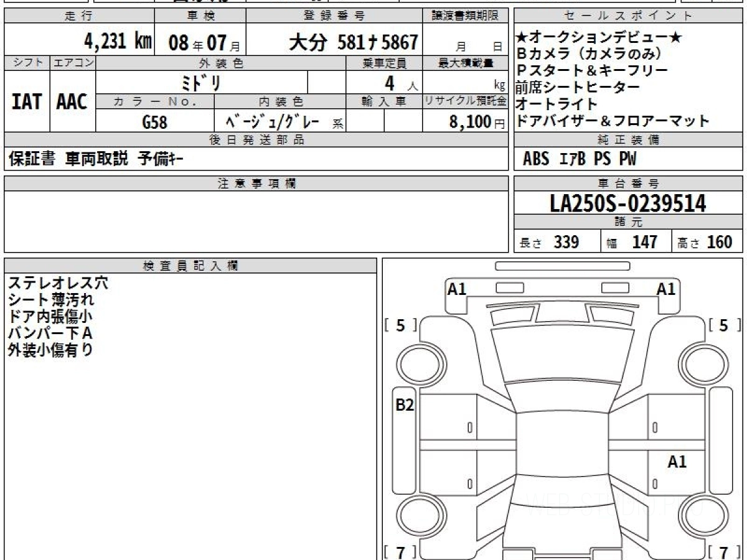The height and width of the screenshot is (560, 747).
Task: Select オートライト line
Action: [557, 104]
